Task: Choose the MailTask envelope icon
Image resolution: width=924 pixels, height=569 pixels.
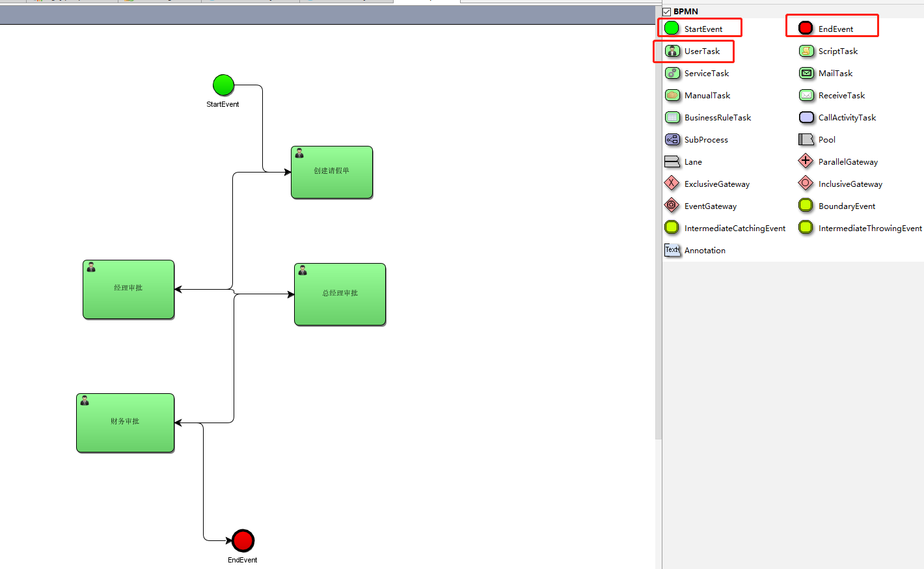Action: (806, 73)
